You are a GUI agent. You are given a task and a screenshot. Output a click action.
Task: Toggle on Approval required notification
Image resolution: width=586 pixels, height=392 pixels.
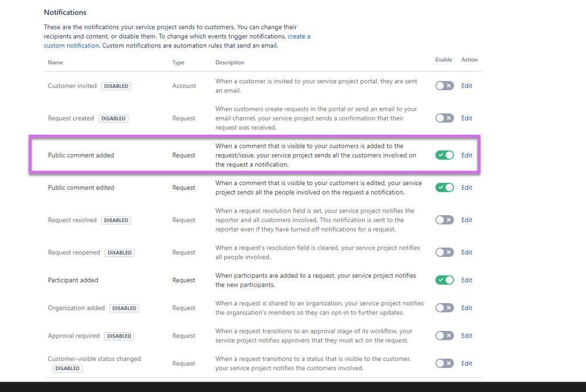point(445,336)
